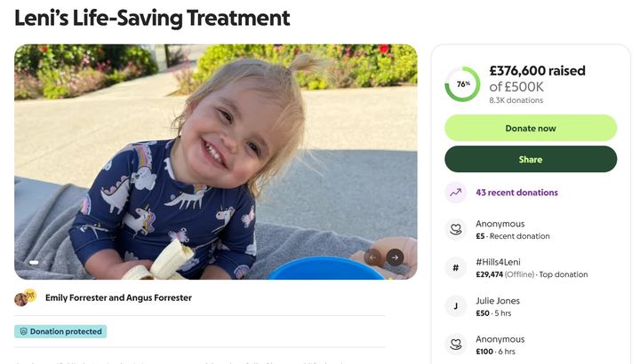The image size is (640, 364).
Task: Click the J avatar for Julie Jones
Action: tap(456, 307)
